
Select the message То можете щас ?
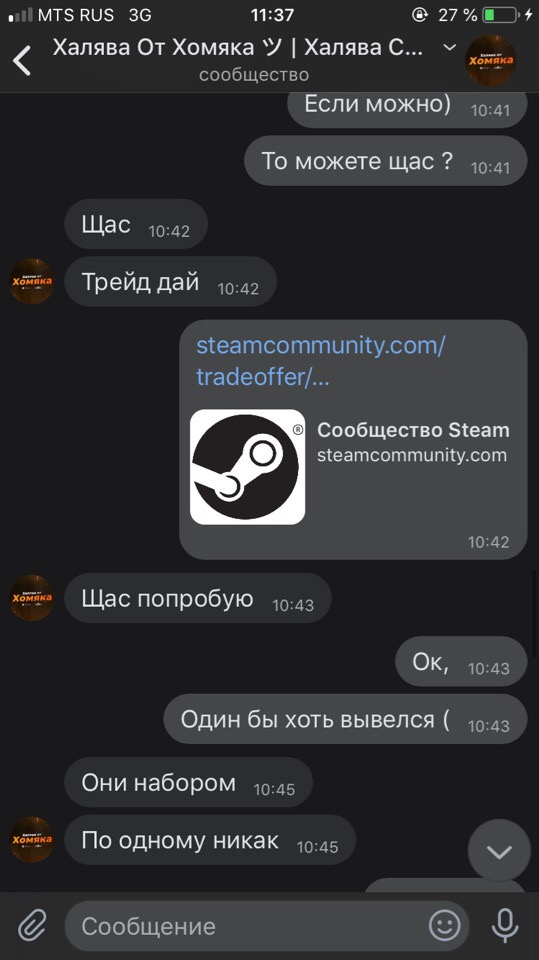click(x=385, y=160)
